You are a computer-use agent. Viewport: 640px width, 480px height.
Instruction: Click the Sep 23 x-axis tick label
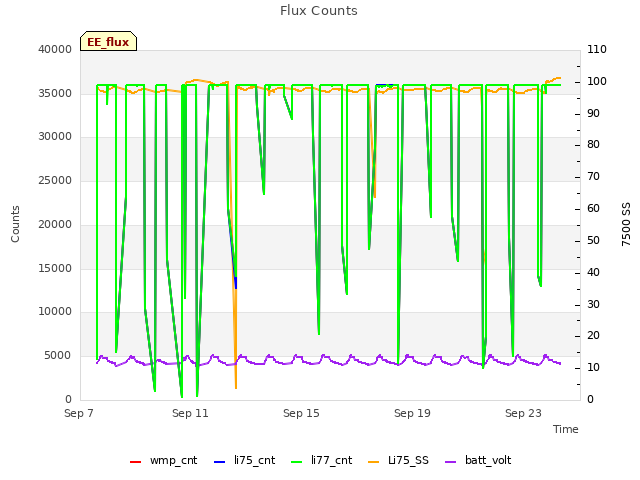pyautogui.click(x=523, y=413)
